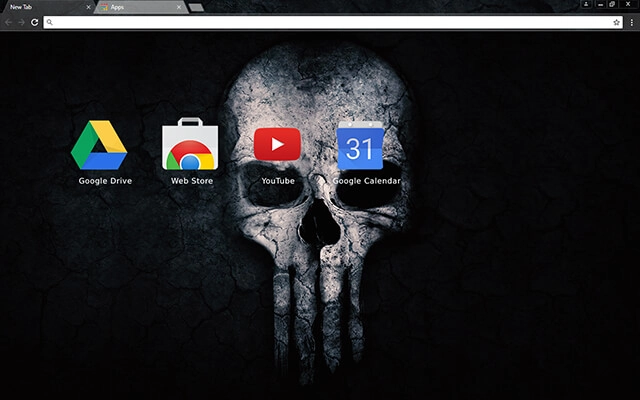Switch to the Apps tab

(141, 7)
